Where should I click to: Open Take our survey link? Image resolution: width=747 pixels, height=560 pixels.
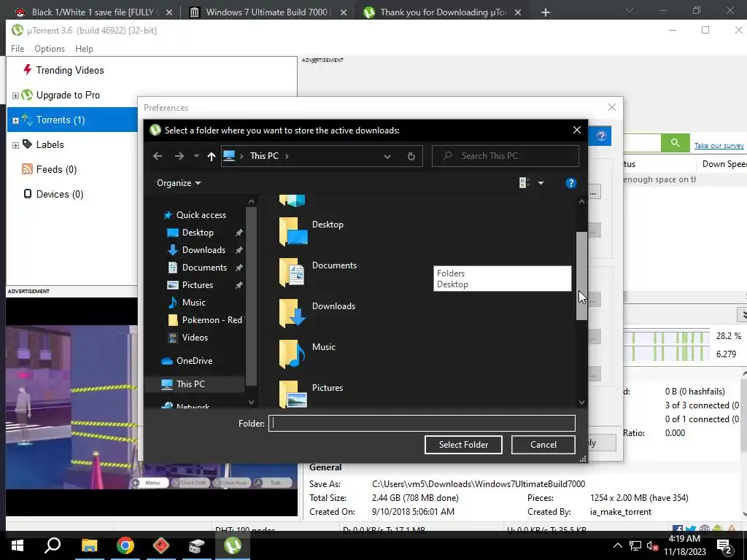(719, 146)
